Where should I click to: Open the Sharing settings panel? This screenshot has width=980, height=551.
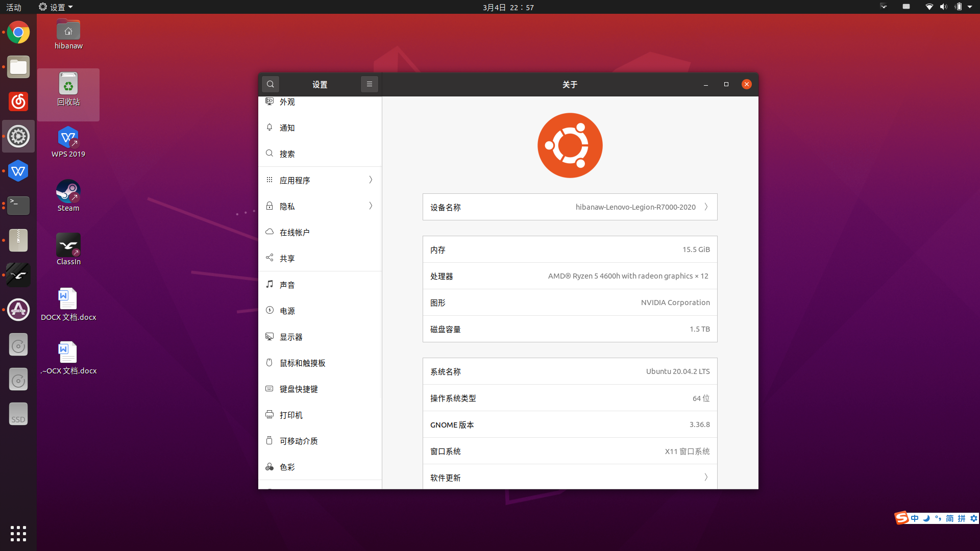click(287, 258)
